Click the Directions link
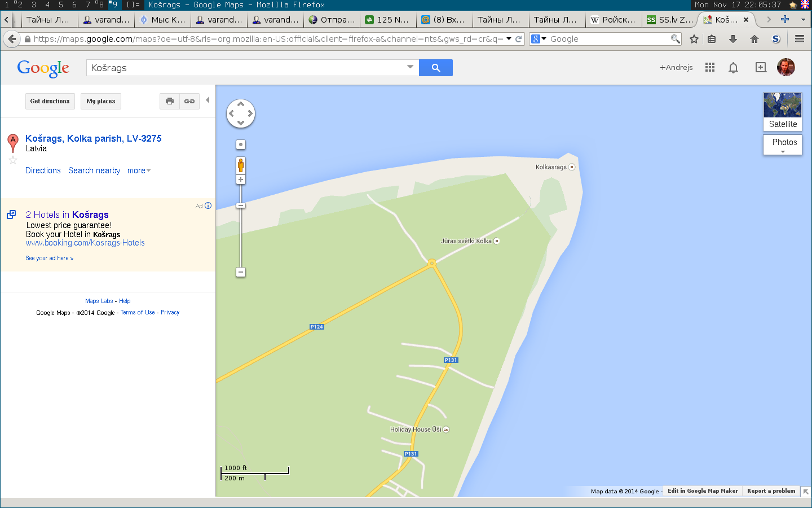The width and height of the screenshot is (812, 508). [x=43, y=170]
